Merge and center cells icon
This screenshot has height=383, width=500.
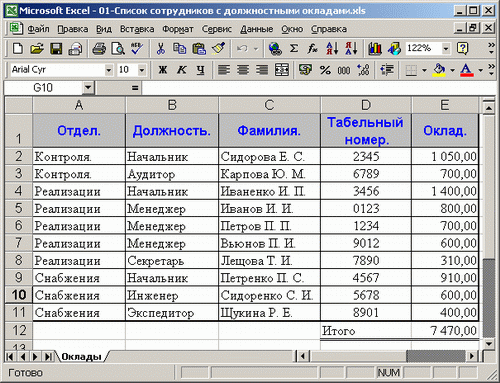[282, 70]
